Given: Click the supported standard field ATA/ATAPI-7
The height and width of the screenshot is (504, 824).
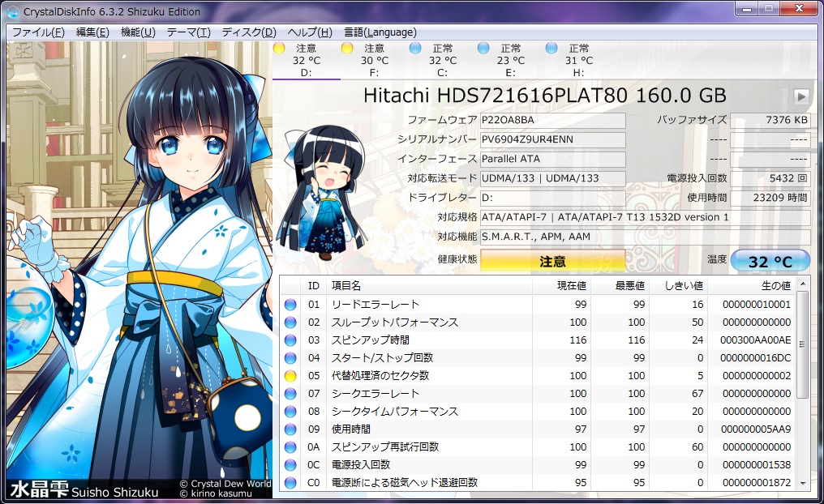Looking at the screenshot, I should pos(646,217).
